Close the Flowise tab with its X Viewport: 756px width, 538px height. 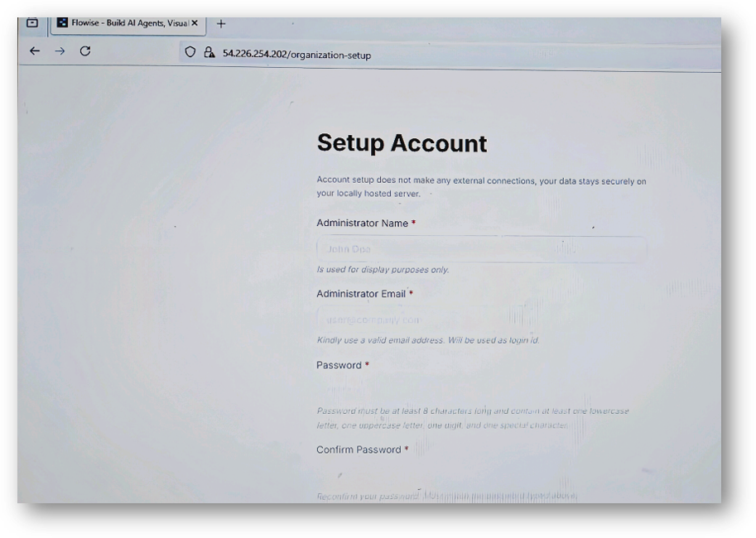(x=196, y=24)
